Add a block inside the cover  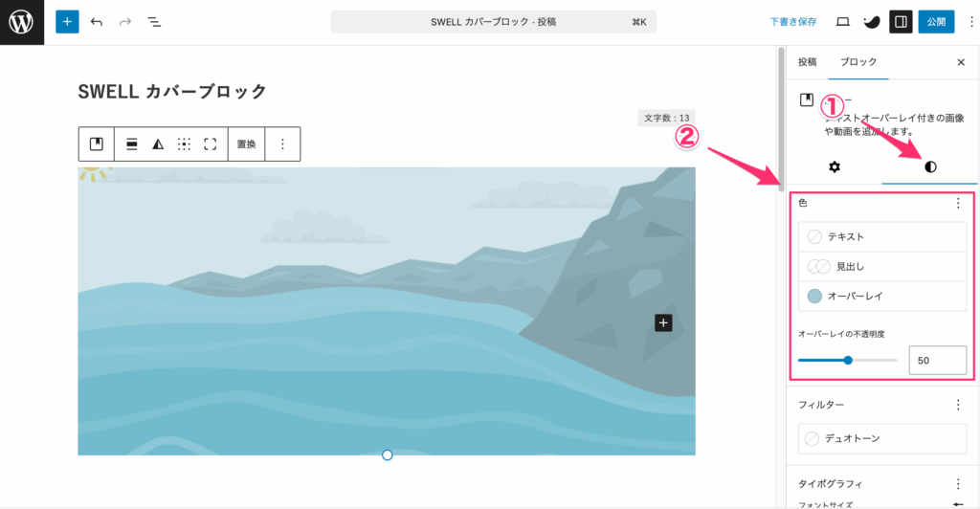(663, 322)
